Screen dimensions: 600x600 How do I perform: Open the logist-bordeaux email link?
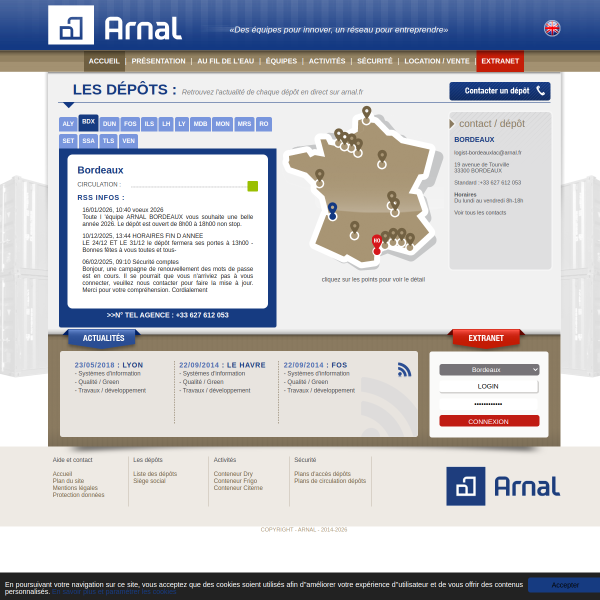488,153
